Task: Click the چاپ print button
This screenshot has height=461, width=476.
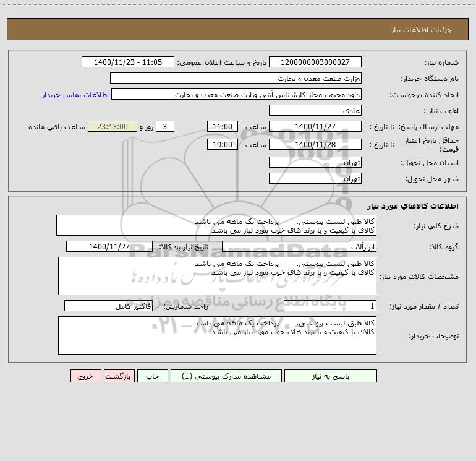Action: coord(153,376)
